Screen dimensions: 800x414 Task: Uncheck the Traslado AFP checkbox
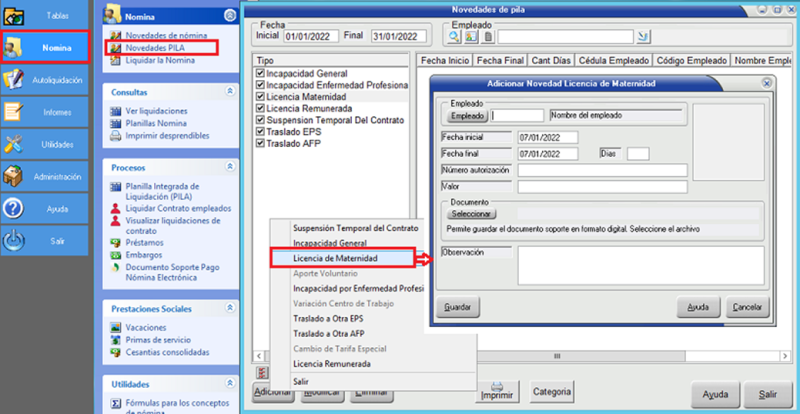(260, 143)
